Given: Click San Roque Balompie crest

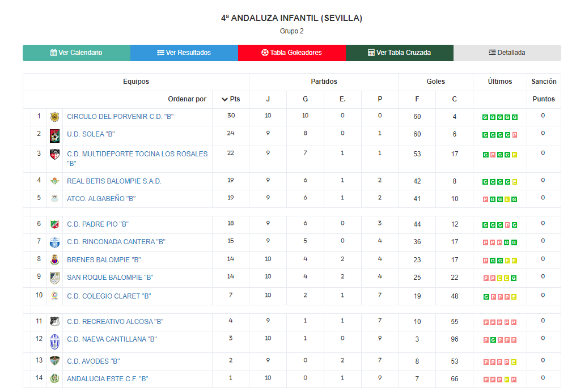Looking at the screenshot, I should 55,278.
